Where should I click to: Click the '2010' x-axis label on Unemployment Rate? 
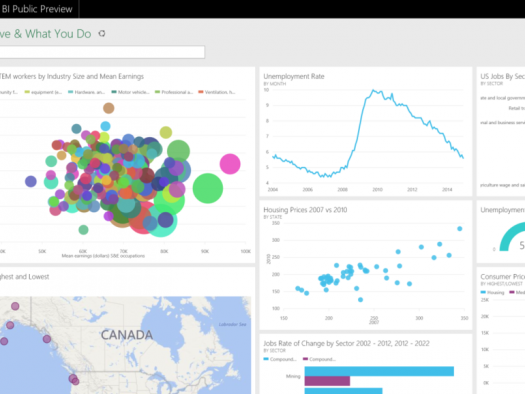[x=377, y=189]
